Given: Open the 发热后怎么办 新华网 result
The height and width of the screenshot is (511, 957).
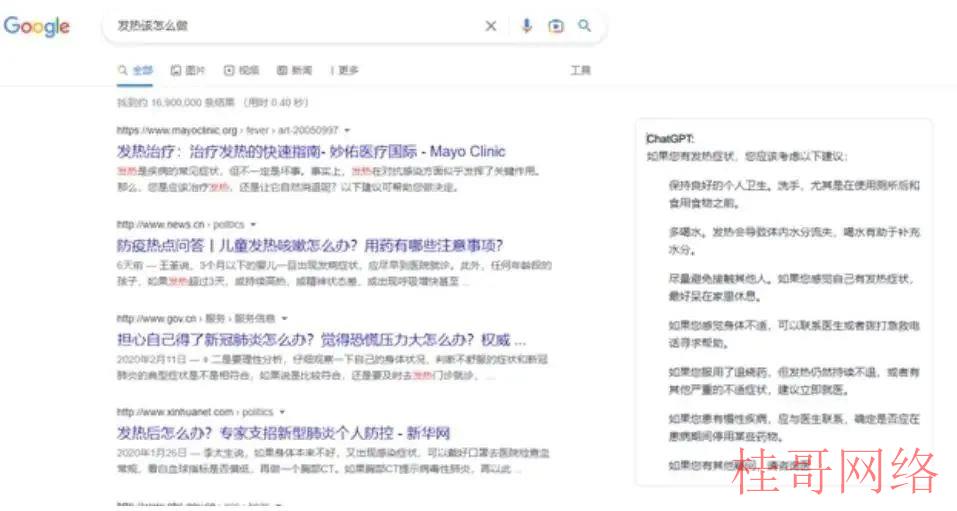Looking at the screenshot, I should [x=283, y=433].
